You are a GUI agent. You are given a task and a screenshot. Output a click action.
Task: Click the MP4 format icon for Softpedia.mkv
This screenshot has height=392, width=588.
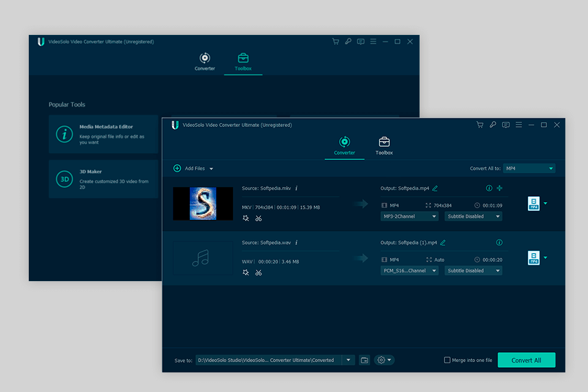pyautogui.click(x=533, y=204)
